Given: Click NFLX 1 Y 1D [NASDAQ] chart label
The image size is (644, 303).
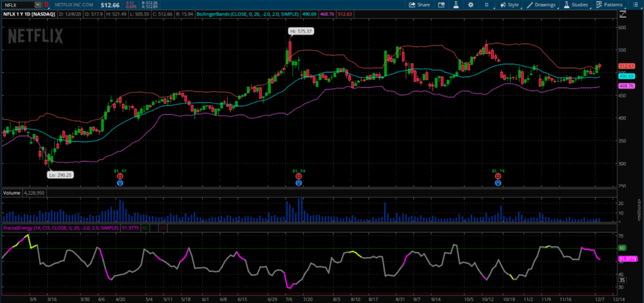Looking at the screenshot, I should coord(29,14).
